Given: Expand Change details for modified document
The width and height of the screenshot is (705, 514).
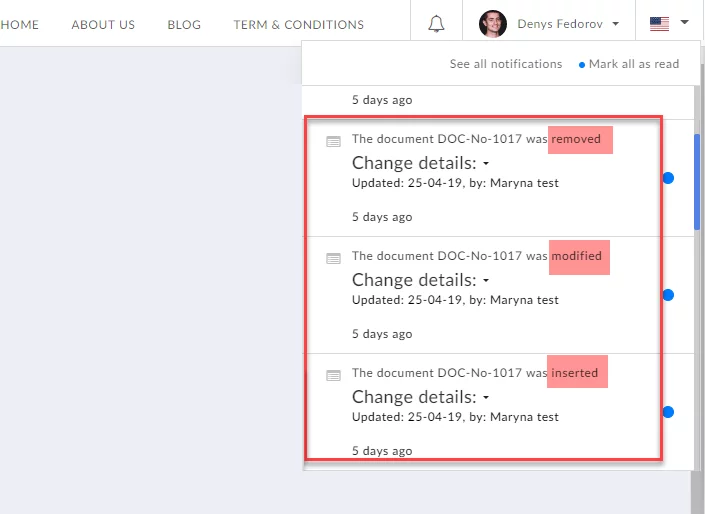Looking at the screenshot, I should [420, 280].
